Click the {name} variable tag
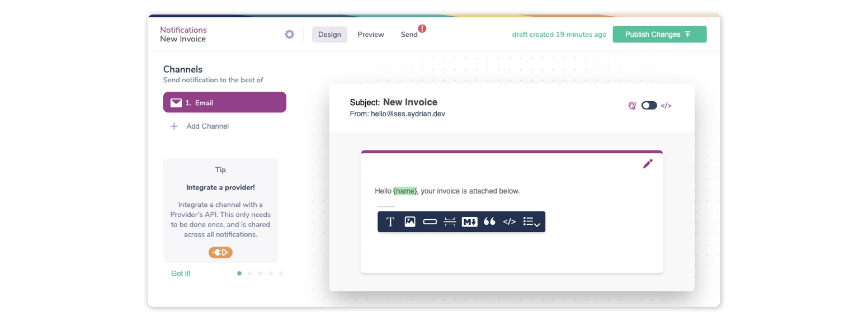This screenshot has height=321, width=868. click(405, 191)
